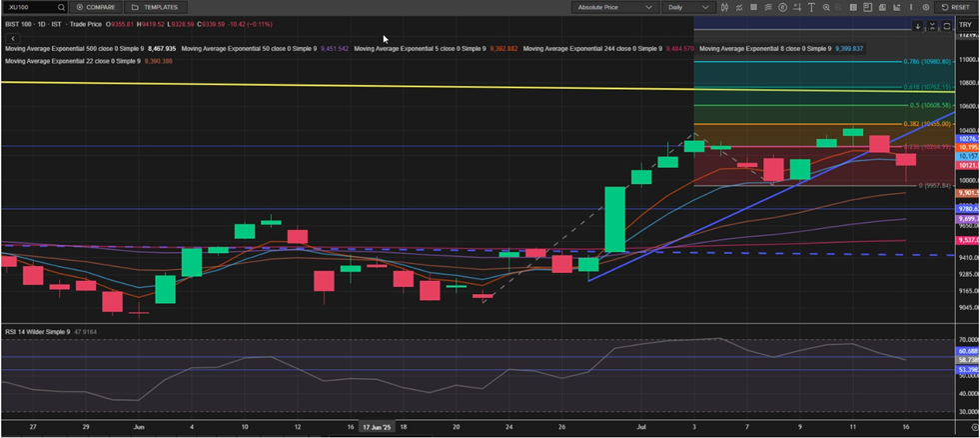Open the Daily interval dropdown
The height and width of the screenshot is (438, 980).
point(687,7)
